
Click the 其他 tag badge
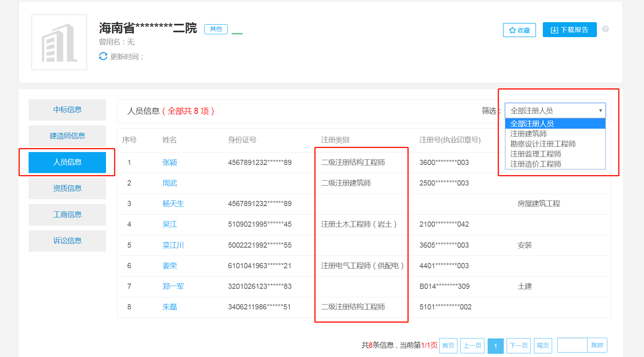point(216,29)
